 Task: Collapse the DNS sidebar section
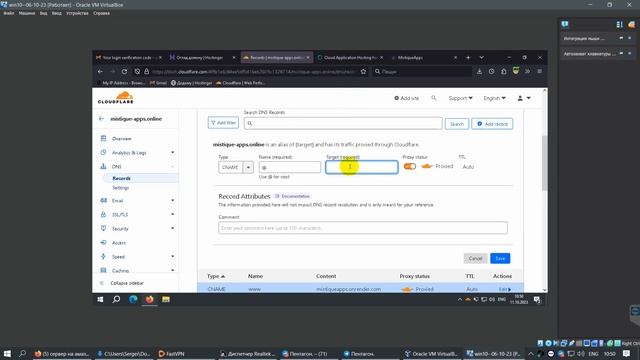(x=172, y=167)
